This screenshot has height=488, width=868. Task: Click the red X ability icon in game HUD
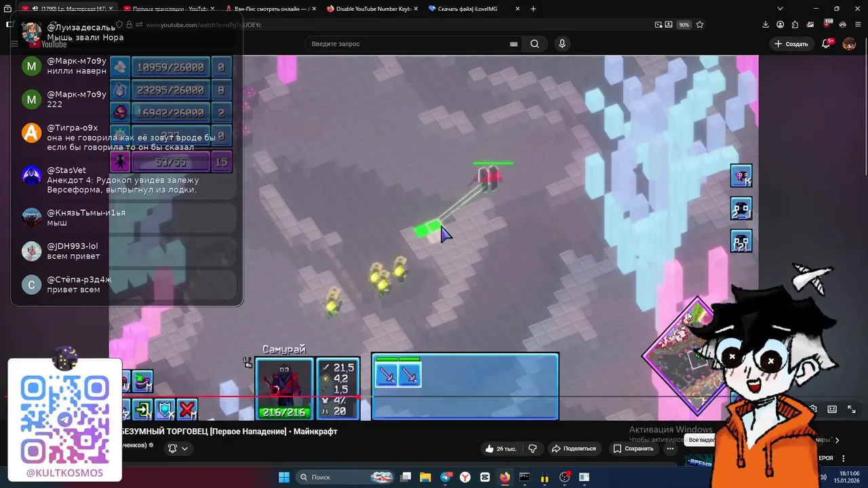188,409
